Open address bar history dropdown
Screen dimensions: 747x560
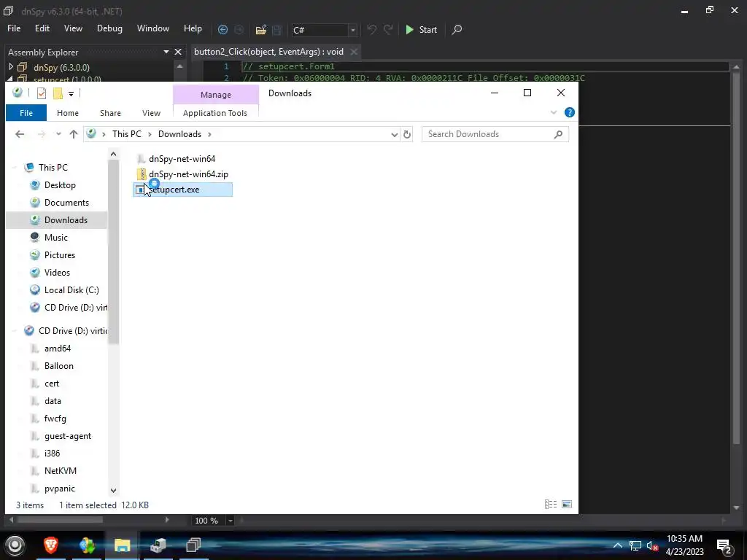pyautogui.click(x=394, y=135)
